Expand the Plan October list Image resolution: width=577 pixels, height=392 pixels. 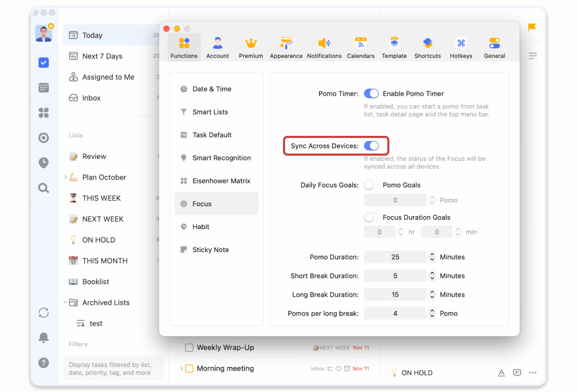click(65, 177)
